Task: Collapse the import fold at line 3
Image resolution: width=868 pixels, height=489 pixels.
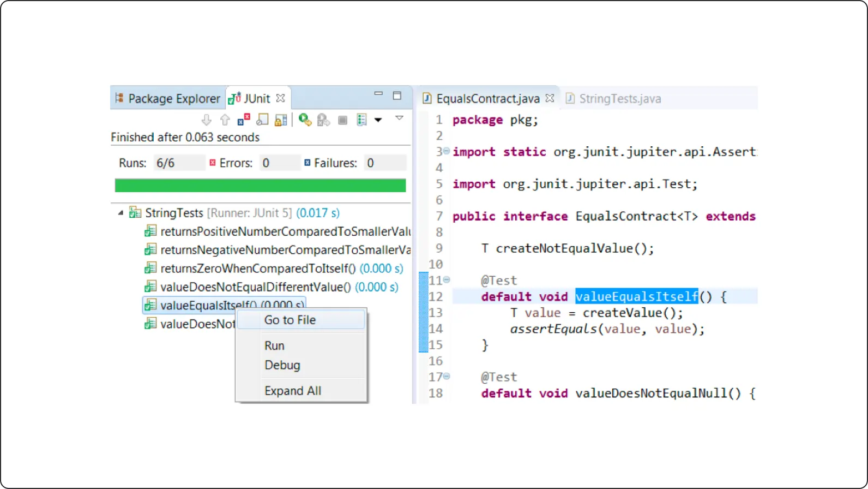Action: click(447, 151)
